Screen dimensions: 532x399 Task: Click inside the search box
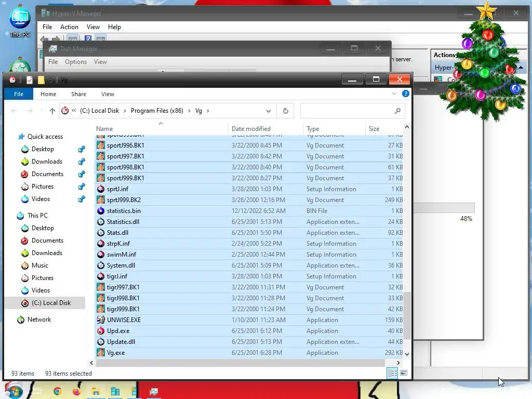click(x=347, y=111)
